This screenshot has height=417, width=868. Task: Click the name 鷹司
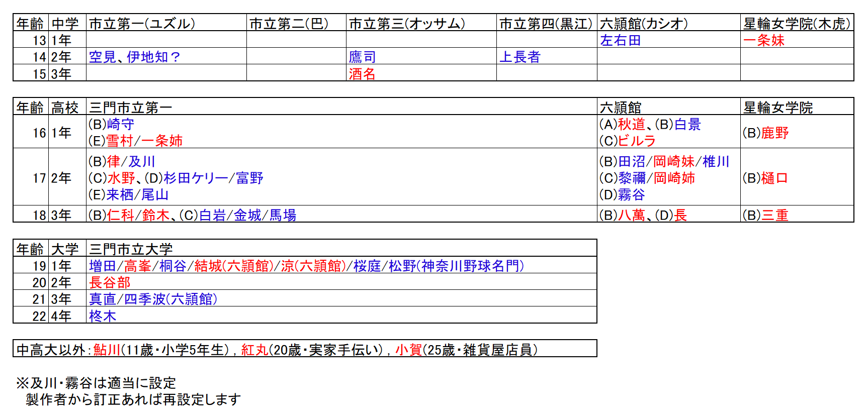362,57
